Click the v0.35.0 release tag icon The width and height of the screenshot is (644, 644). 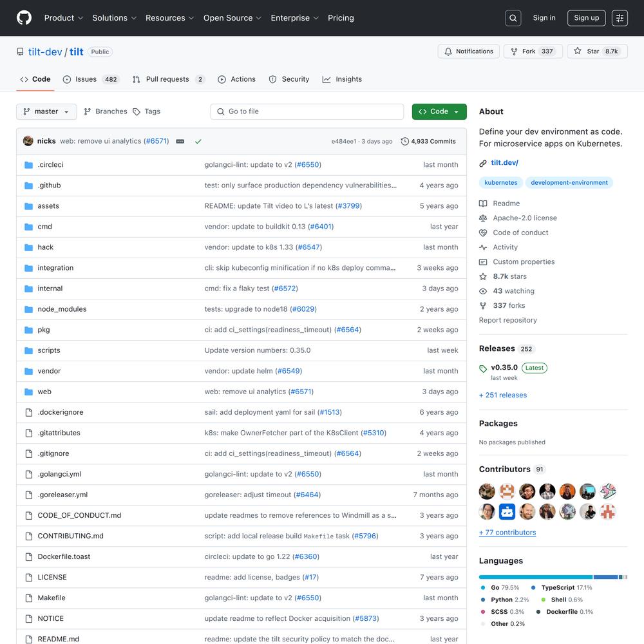point(483,368)
